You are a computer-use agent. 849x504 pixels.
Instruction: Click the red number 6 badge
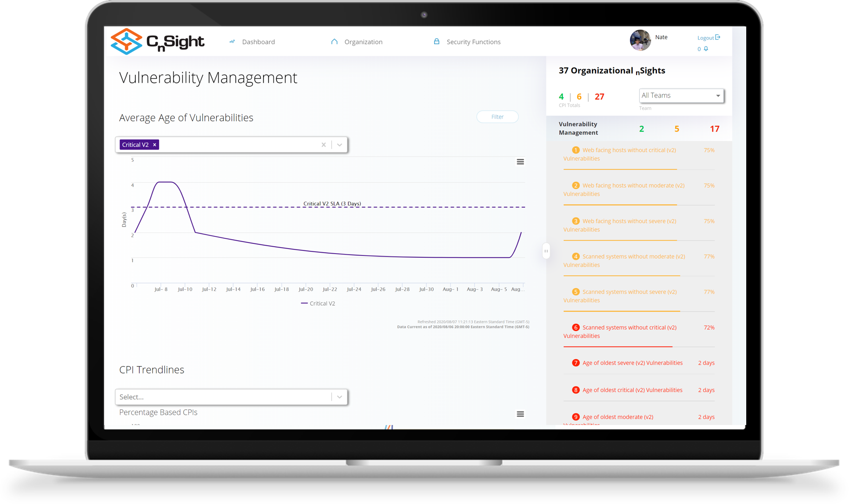pyautogui.click(x=576, y=327)
